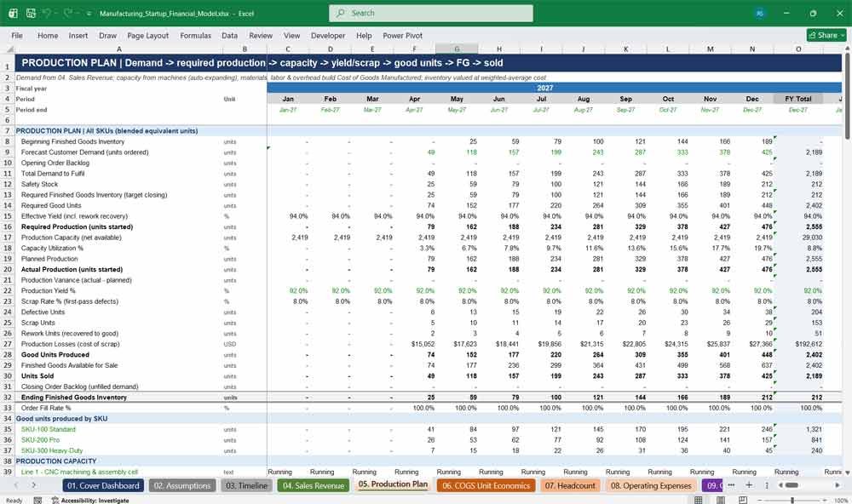Screen dimensions: 852x504
Task: Open the user account avatar
Action: click(x=759, y=13)
